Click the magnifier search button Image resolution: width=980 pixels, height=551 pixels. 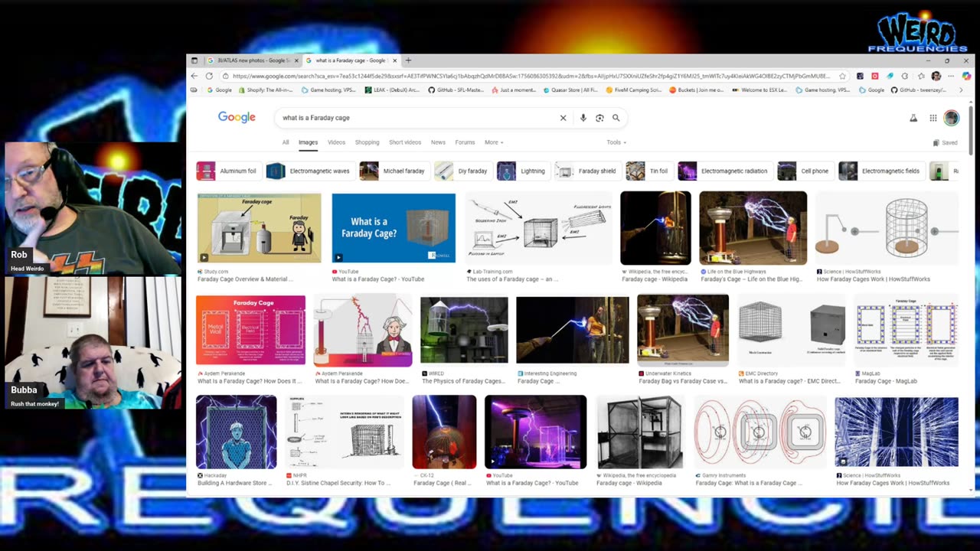click(616, 118)
